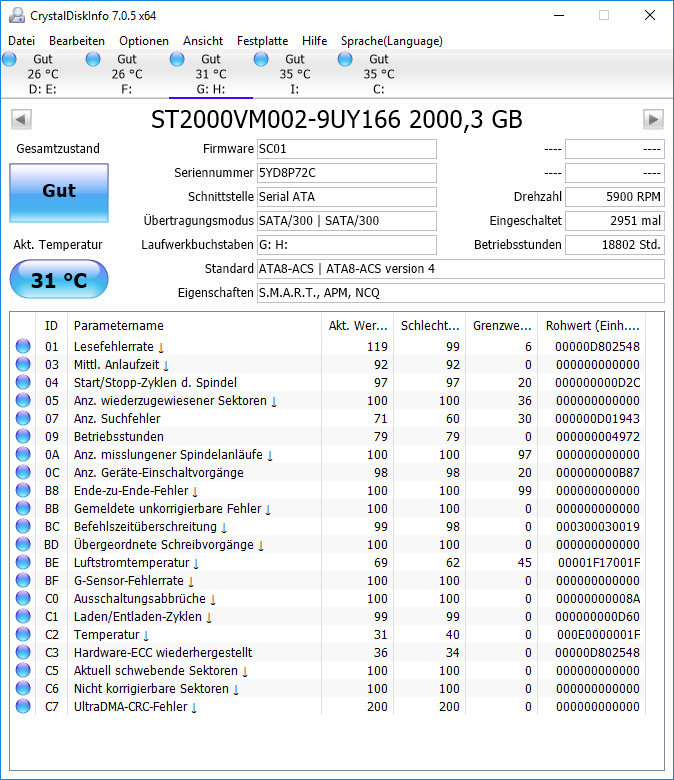Screen dimensions: 674x780
Task: Click the previous disk arrow button
Action: tap(21, 119)
